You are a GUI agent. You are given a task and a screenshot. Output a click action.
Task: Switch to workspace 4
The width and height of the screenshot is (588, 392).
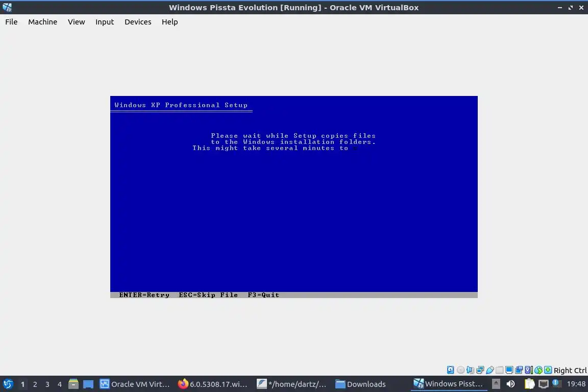(60, 384)
